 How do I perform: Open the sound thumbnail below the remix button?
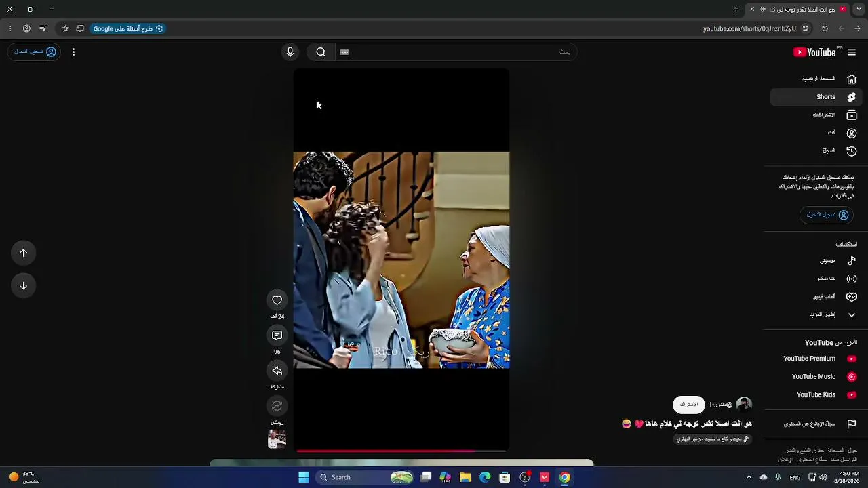coord(277,440)
